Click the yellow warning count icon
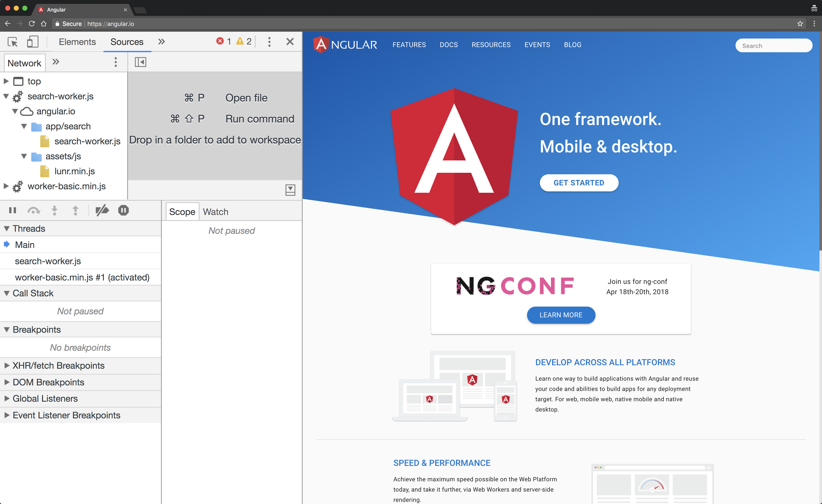This screenshot has height=504, width=822. [240, 41]
